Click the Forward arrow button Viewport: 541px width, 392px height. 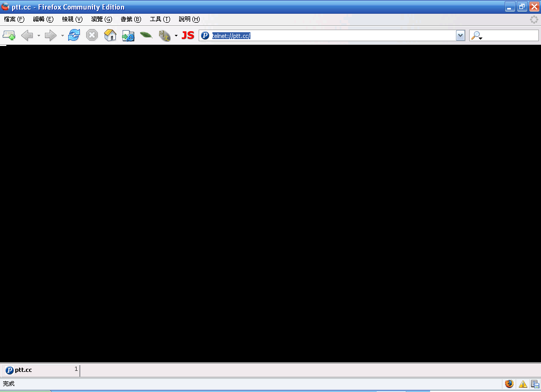50,35
